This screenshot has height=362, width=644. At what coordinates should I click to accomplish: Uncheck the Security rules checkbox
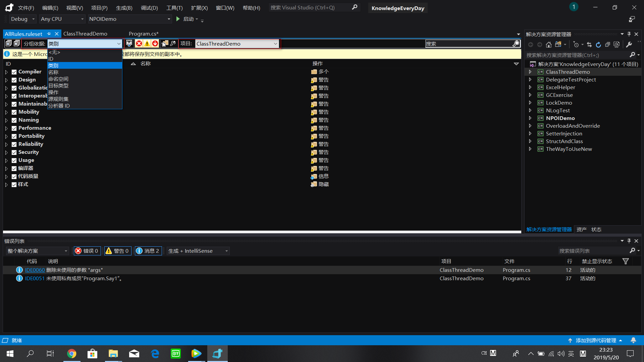click(14, 152)
